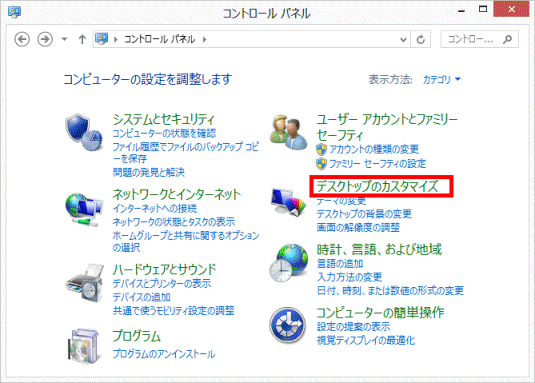Viewport: 535px width, 383px height.
Task: Maximize the Control Panel window
Action: [x=483, y=10]
